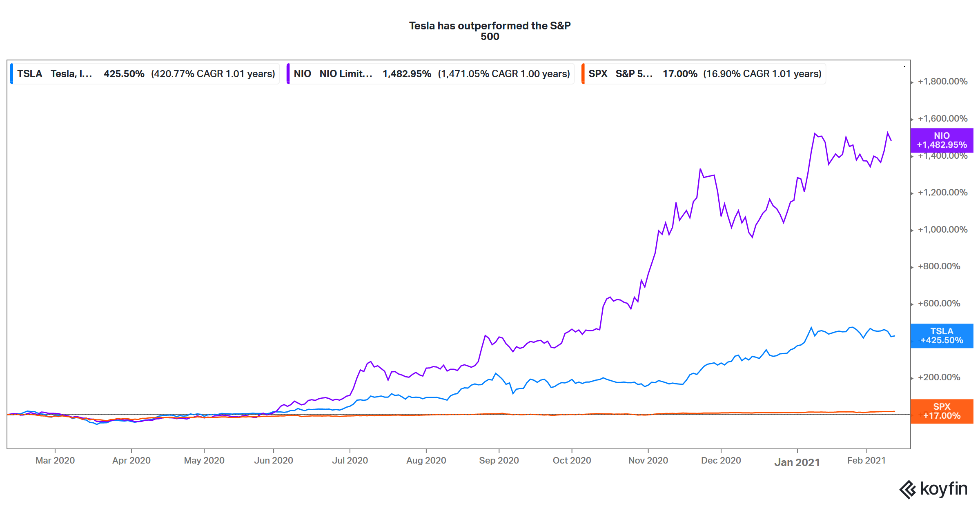Click the 'Dec 2020' axis label

(721, 460)
